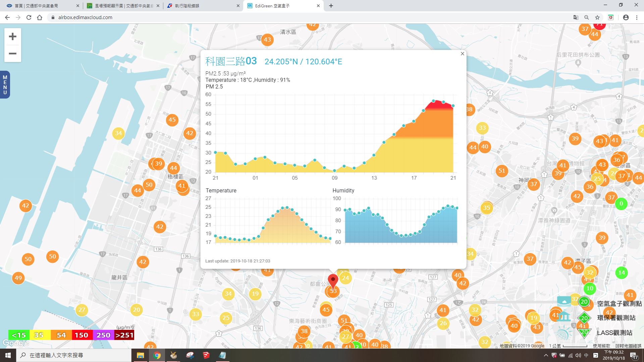Close the 執行階段錯誤 tab
This screenshot has width=644, height=362.
(238, 6)
